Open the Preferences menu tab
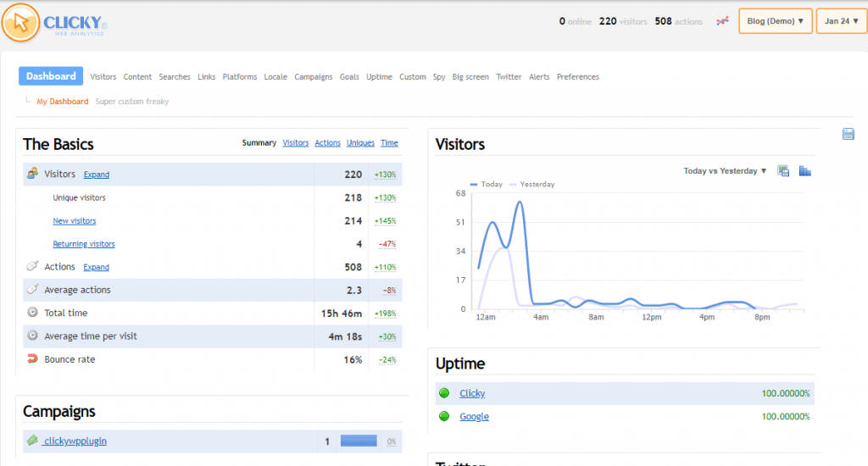The width and height of the screenshot is (868, 466). coord(578,77)
